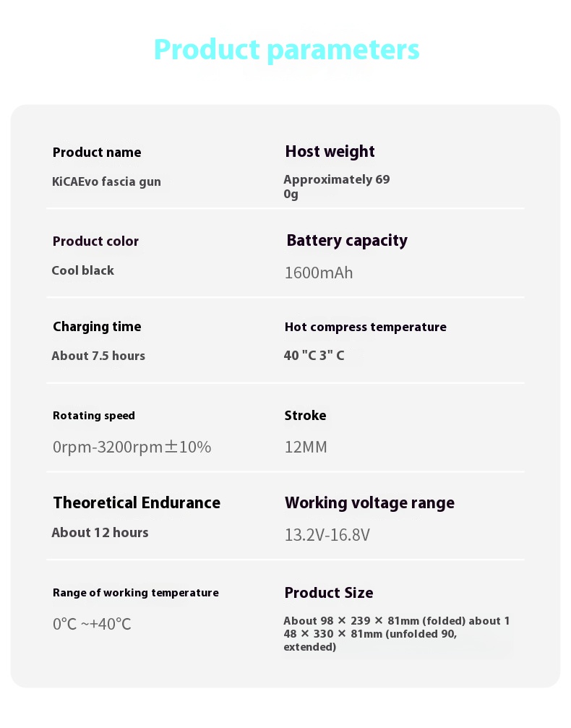Click the "Product parameters" heading
This screenshot has height=728, width=571.
(x=286, y=50)
